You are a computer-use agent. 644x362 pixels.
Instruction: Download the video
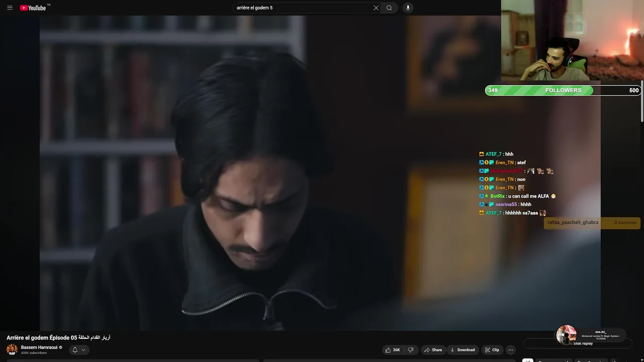point(463,350)
